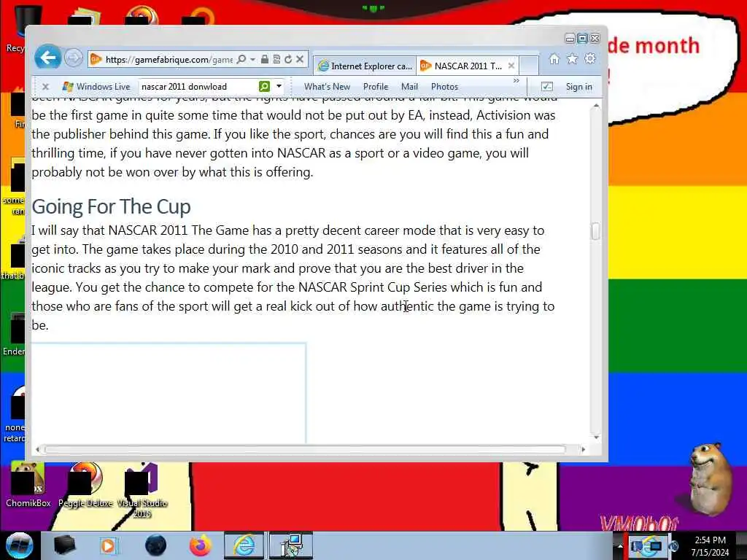Go back with the blue back arrow
747x560 pixels.
coord(47,58)
